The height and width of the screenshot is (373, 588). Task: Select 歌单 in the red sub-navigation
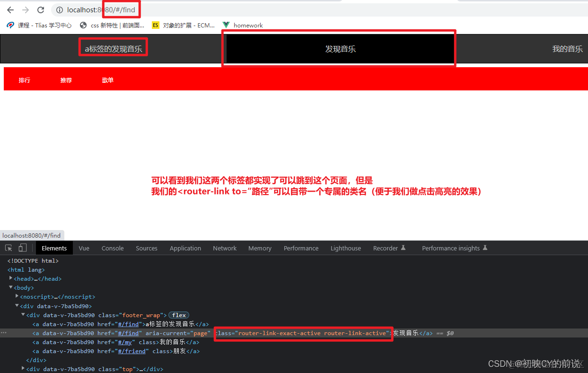(x=108, y=80)
